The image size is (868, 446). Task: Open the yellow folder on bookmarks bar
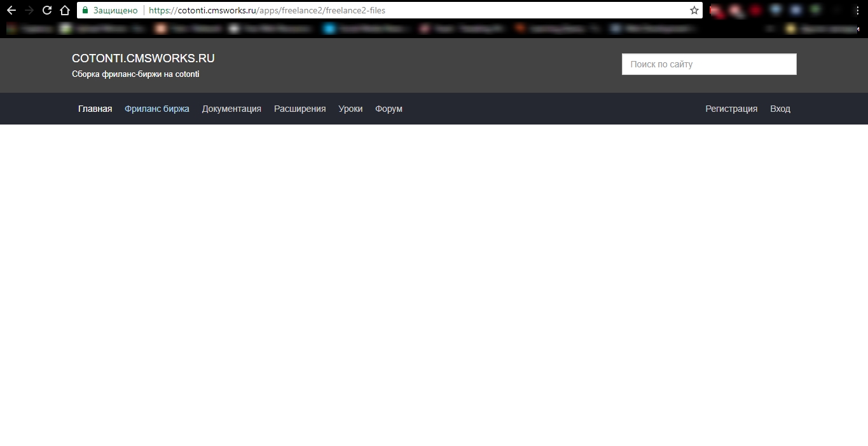[791, 29]
